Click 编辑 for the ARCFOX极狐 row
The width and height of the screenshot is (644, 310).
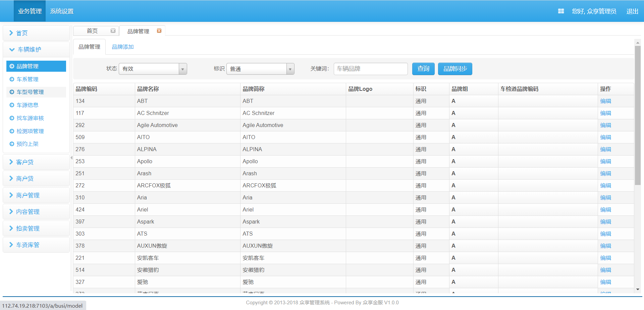pyautogui.click(x=605, y=186)
